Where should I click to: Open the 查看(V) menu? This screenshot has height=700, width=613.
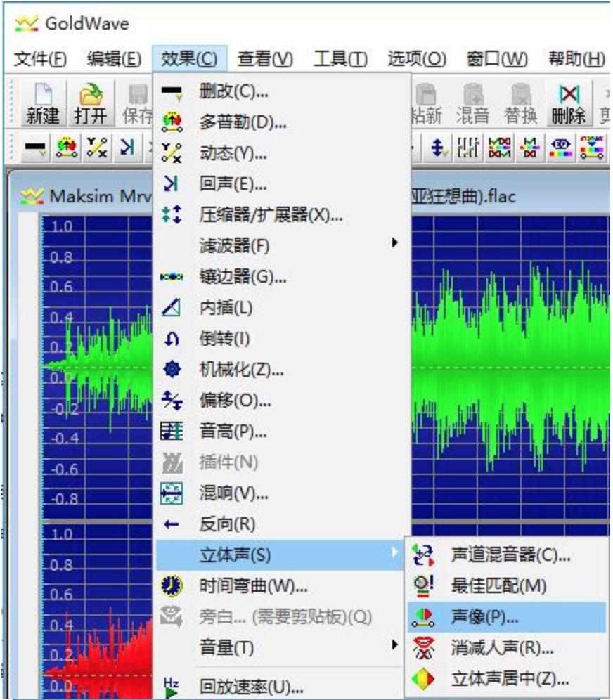coord(265,58)
